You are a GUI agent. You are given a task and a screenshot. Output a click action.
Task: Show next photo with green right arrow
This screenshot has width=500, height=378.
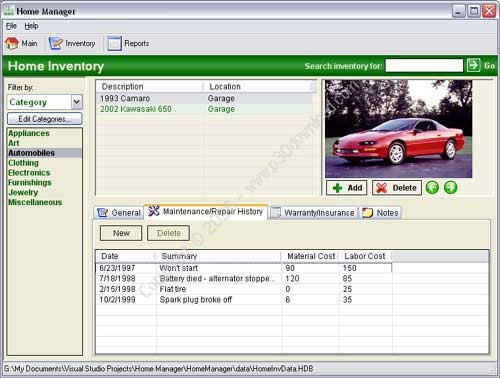click(x=451, y=188)
